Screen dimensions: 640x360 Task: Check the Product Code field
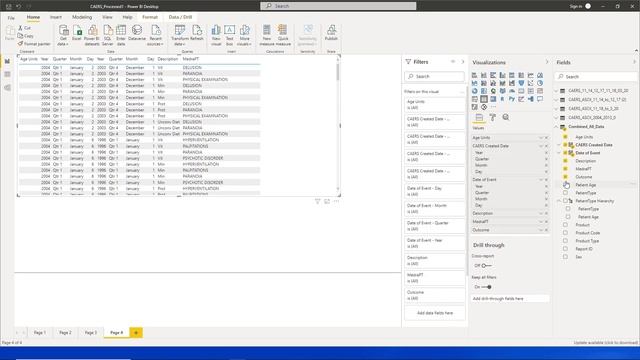click(x=565, y=233)
